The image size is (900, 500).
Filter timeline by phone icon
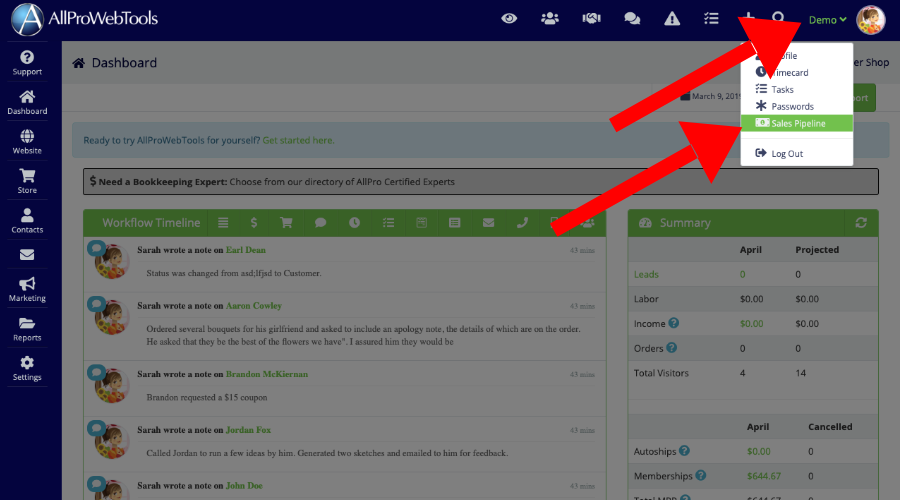coord(522,223)
